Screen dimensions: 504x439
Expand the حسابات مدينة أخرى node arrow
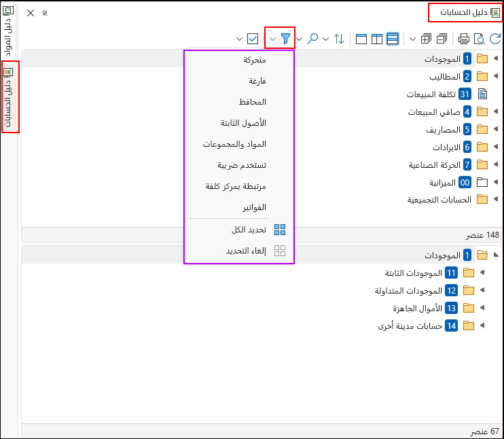coord(482,326)
